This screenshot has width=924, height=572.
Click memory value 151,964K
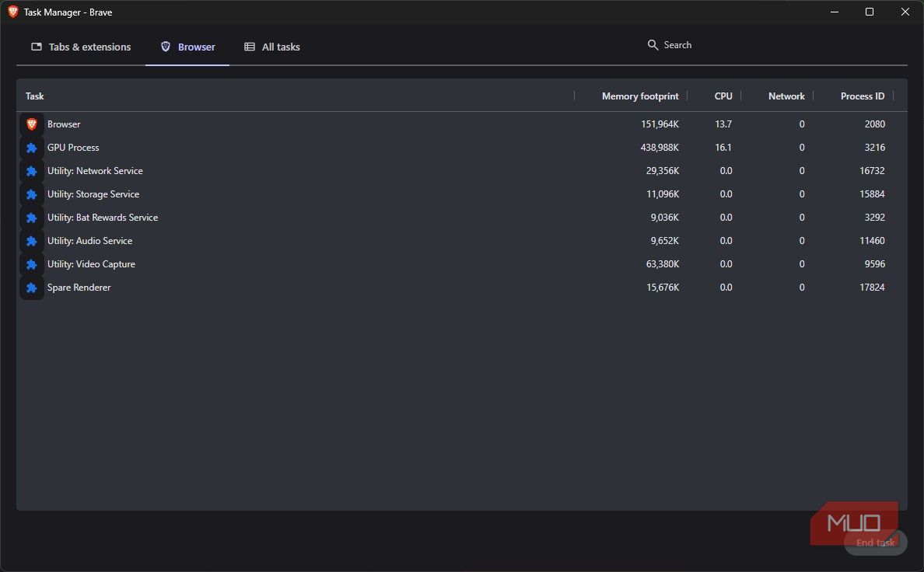tap(660, 124)
